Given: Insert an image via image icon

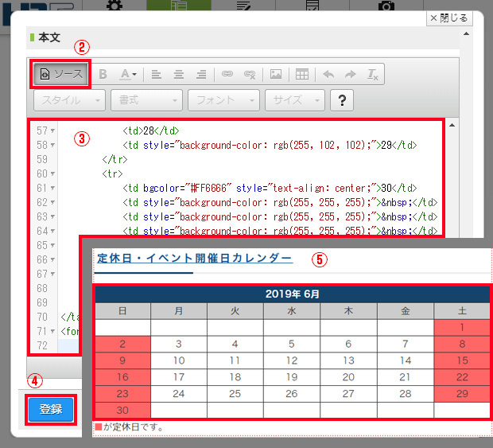Looking at the screenshot, I should [x=275, y=74].
